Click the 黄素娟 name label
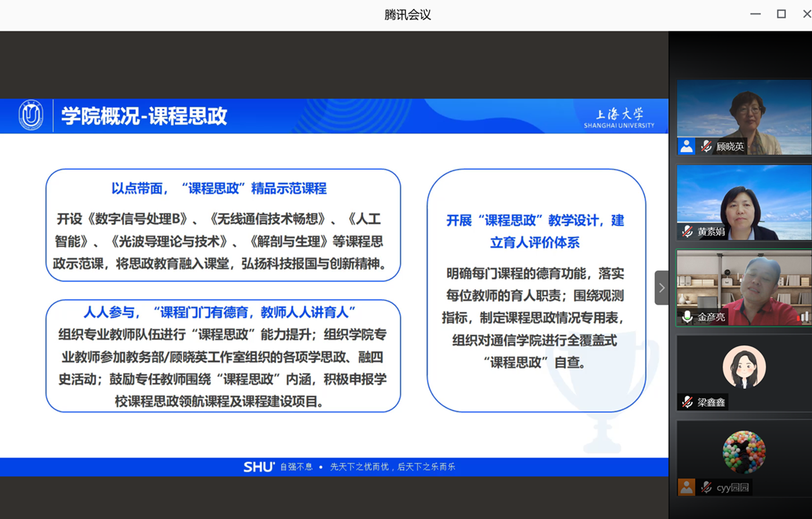The width and height of the screenshot is (812, 519). point(711,232)
